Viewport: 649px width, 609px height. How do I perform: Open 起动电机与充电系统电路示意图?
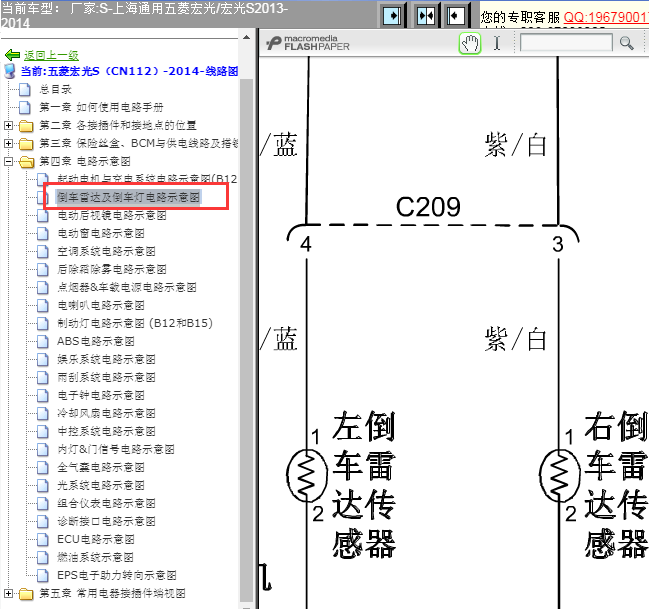pyautogui.click(x=147, y=179)
